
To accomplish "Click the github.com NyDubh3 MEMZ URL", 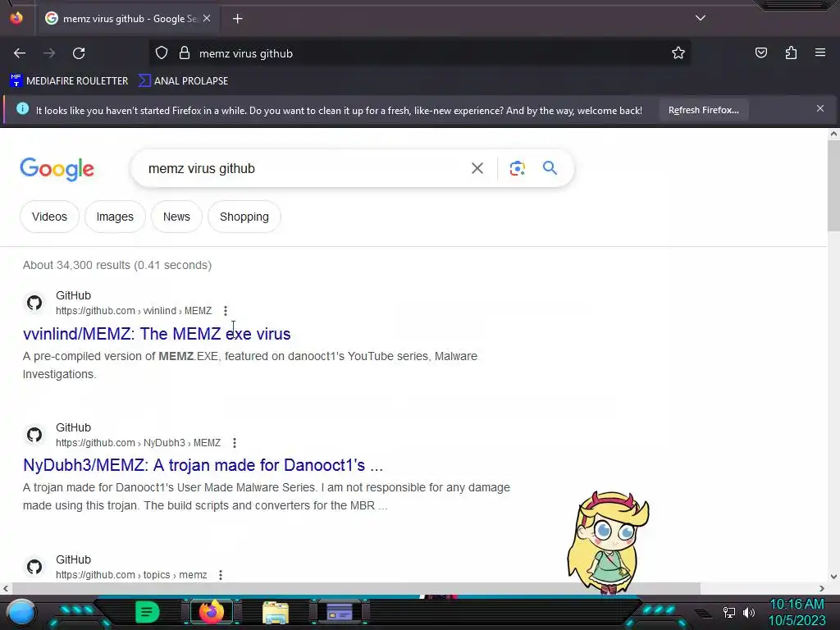I will coord(138,443).
